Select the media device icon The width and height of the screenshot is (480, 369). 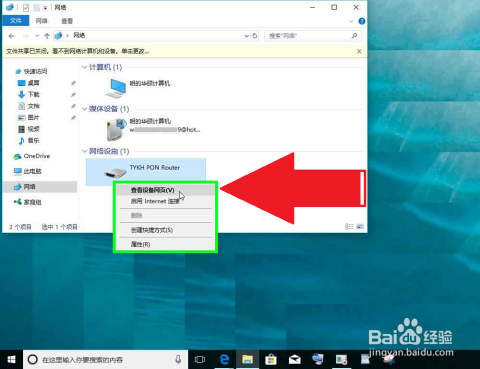(116, 130)
